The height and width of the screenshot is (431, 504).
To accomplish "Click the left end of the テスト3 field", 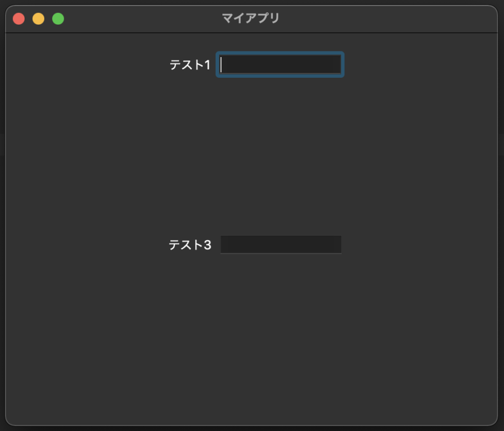I will (x=225, y=245).
